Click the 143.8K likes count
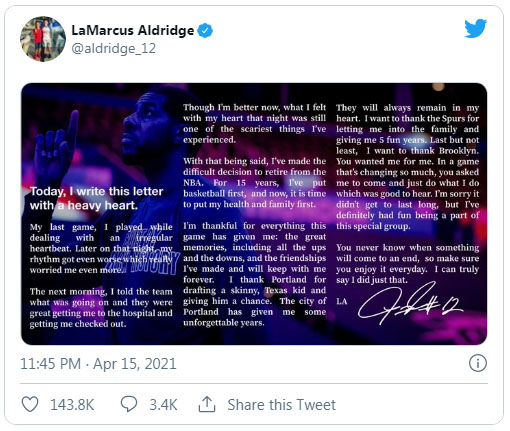 pos(72,405)
